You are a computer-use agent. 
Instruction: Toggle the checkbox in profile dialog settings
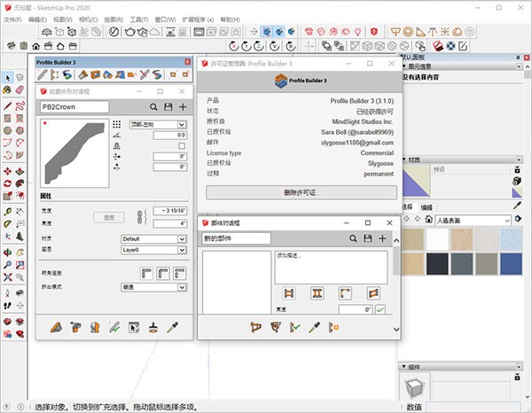coord(182,146)
